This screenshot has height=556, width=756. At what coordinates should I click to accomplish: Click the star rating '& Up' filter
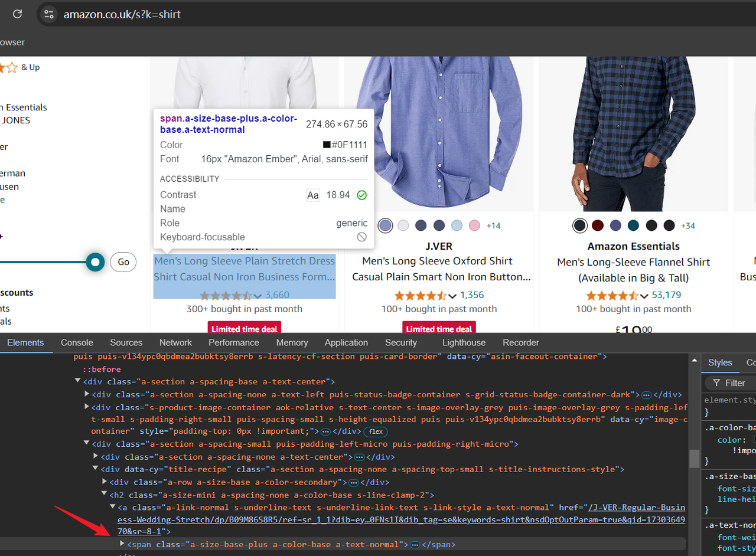(20, 67)
